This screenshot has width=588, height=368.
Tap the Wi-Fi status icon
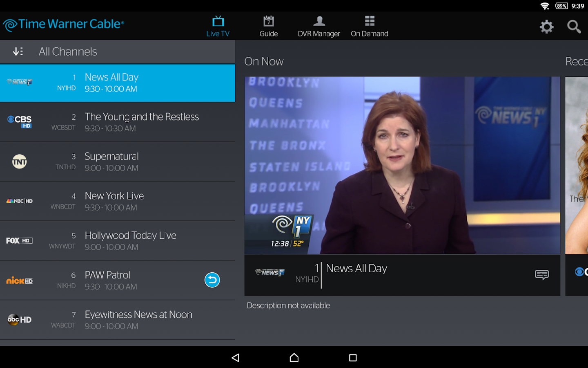(545, 6)
